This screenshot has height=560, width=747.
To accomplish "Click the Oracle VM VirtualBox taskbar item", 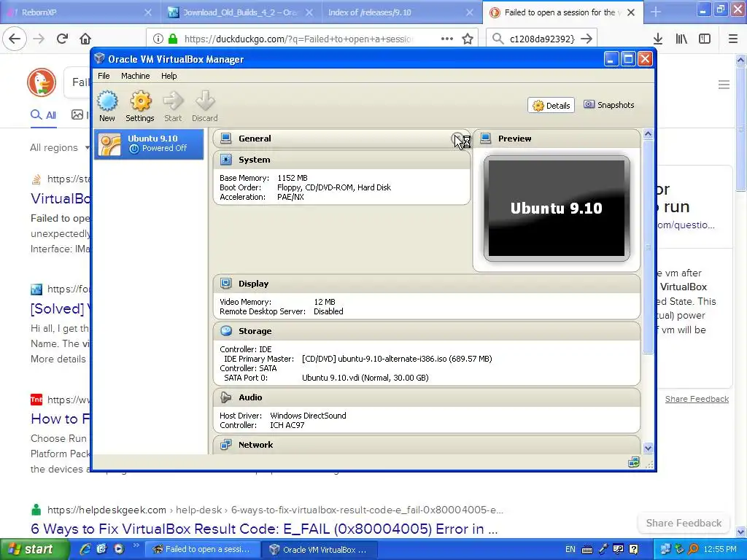I will click(x=320, y=550).
